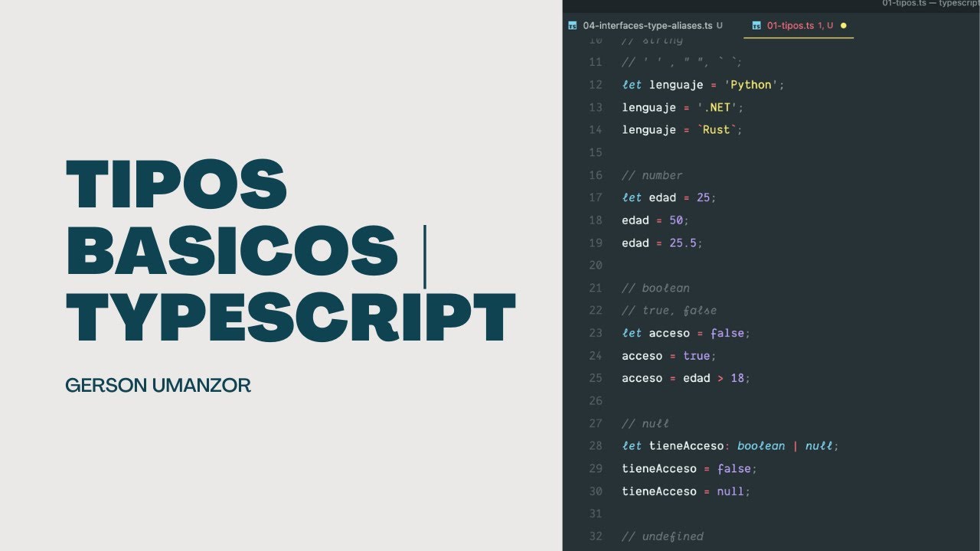
Task: Click the 'Python' string on line 12
Action: click(x=751, y=85)
